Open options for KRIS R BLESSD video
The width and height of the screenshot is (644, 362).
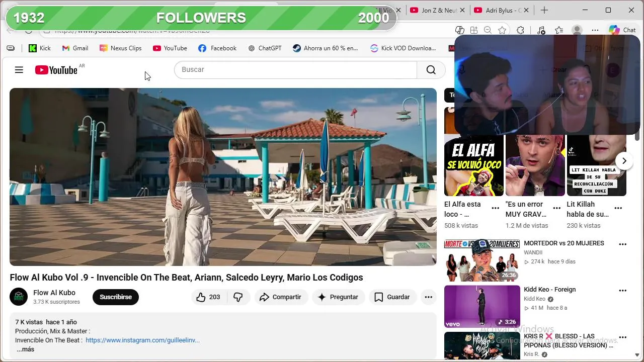click(623, 337)
